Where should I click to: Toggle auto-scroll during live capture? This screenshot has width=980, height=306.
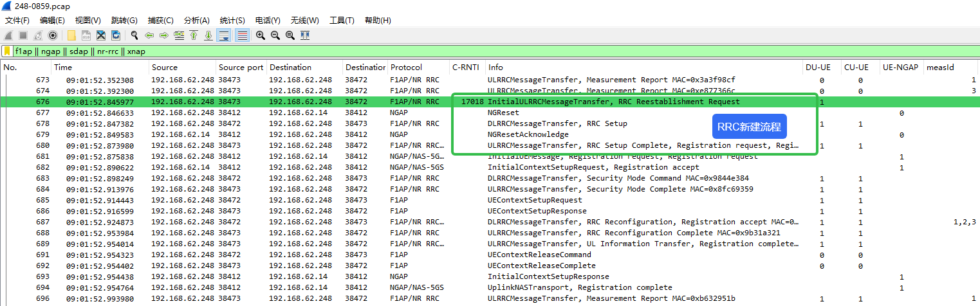pos(224,35)
